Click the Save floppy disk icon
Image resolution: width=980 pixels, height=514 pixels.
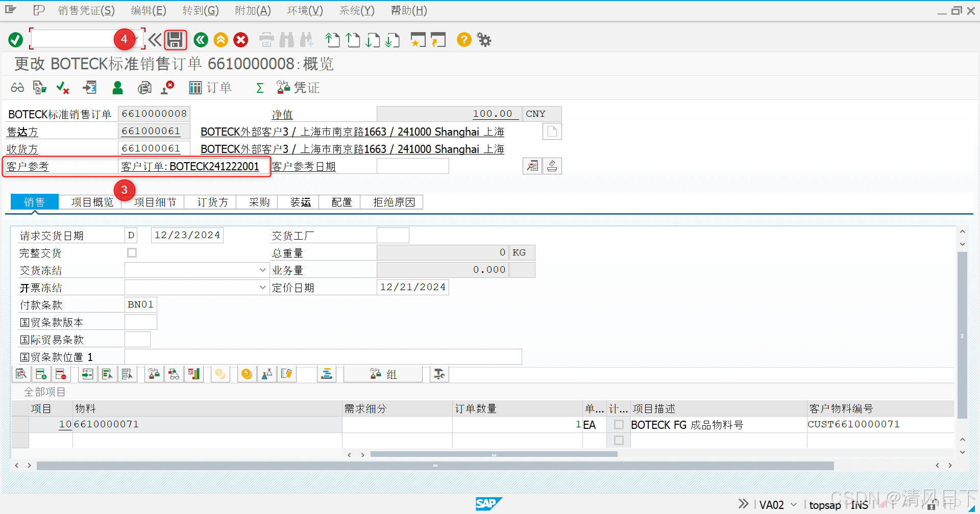click(175, 40)
